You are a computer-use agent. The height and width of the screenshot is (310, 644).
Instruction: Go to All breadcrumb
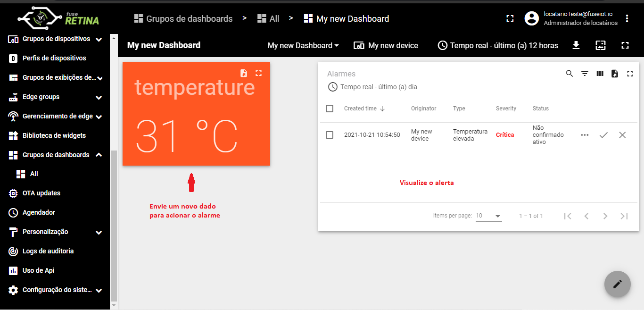tap(268, 18)
